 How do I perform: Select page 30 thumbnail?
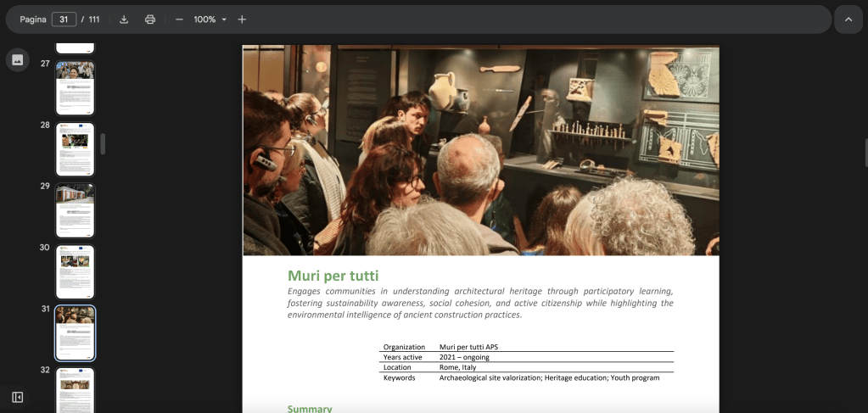click(75, 272)
